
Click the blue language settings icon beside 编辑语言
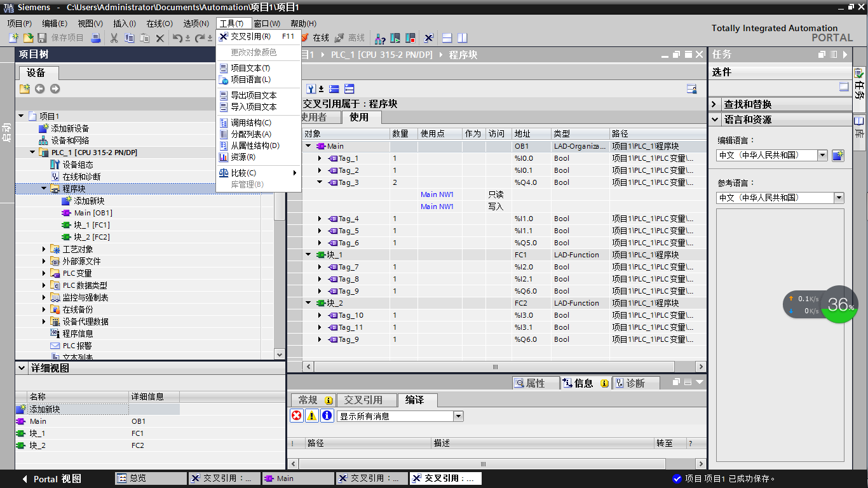[x=838, y=156]
